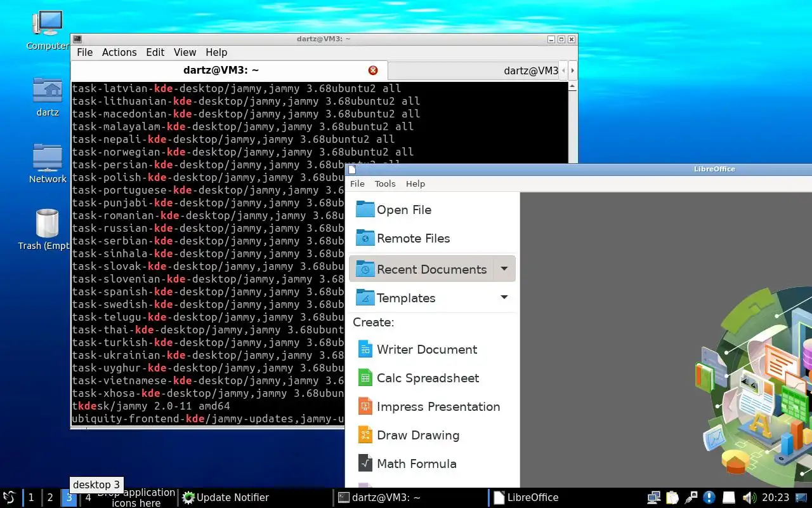
Task: Open the LibreOffice Tools menu
Action: coord(385,184)
